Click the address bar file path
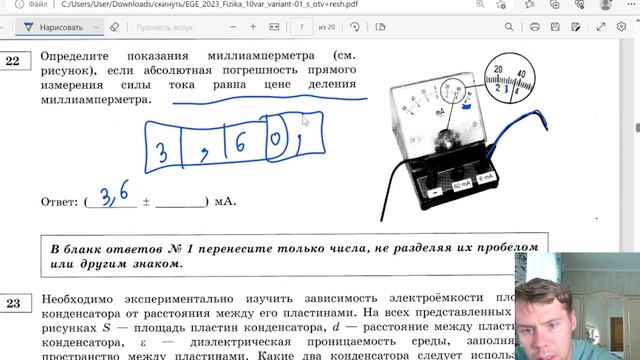Image resolution: width=640 pixels, height=360 pixels. (209, 4)
